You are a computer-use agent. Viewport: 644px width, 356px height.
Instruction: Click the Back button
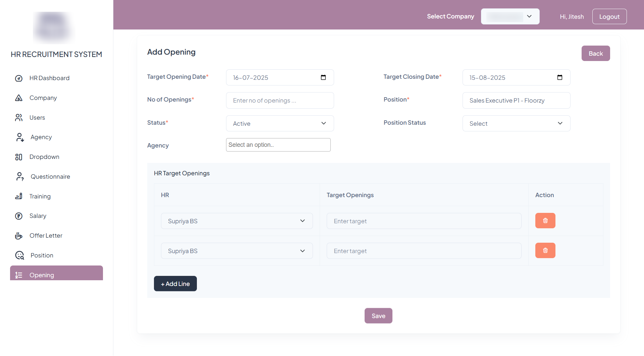click(x=596, y=53)
